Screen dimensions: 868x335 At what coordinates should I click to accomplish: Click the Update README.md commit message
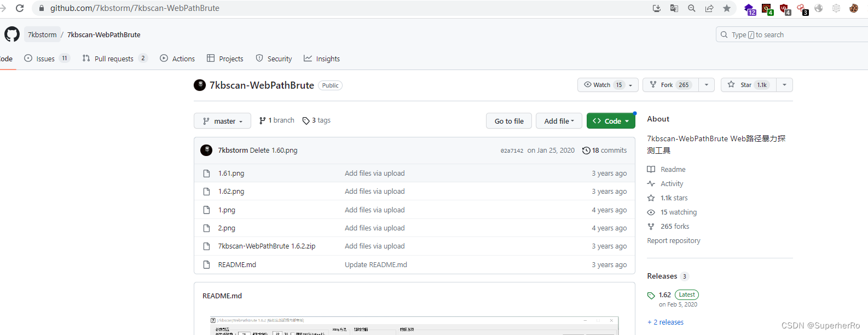coord(376,264)
